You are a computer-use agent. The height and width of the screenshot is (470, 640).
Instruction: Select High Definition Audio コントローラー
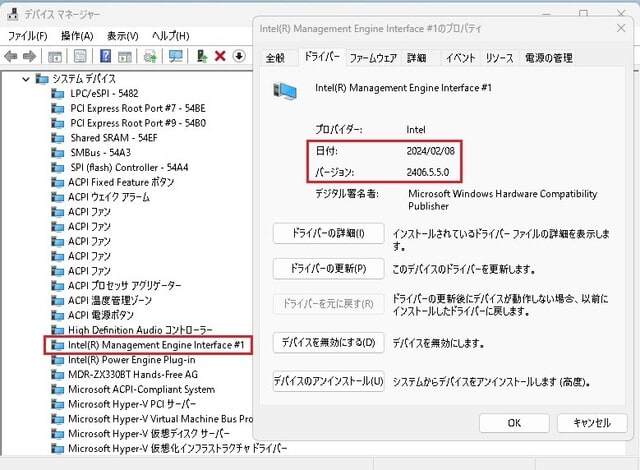(140, 330)
